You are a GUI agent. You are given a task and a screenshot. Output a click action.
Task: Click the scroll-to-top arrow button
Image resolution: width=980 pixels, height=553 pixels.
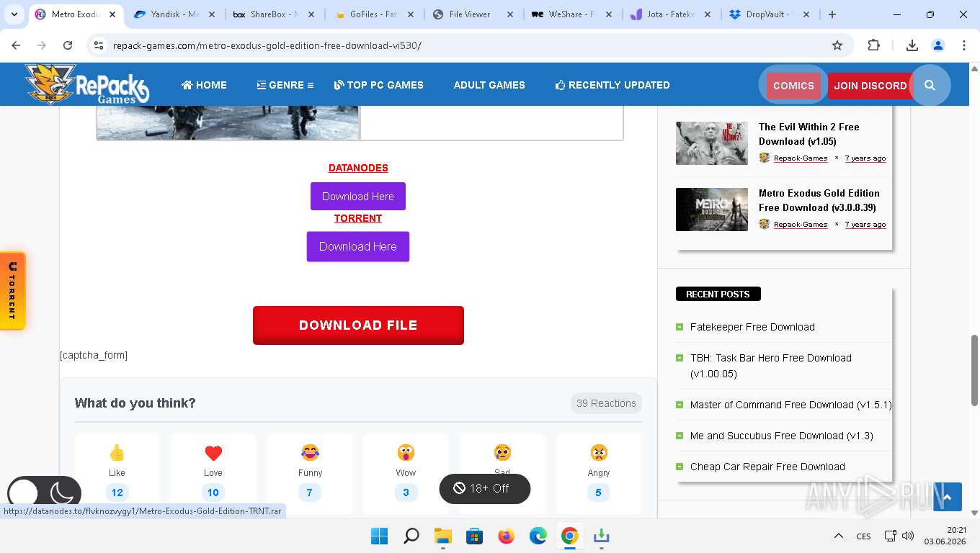tap(948, 497)
